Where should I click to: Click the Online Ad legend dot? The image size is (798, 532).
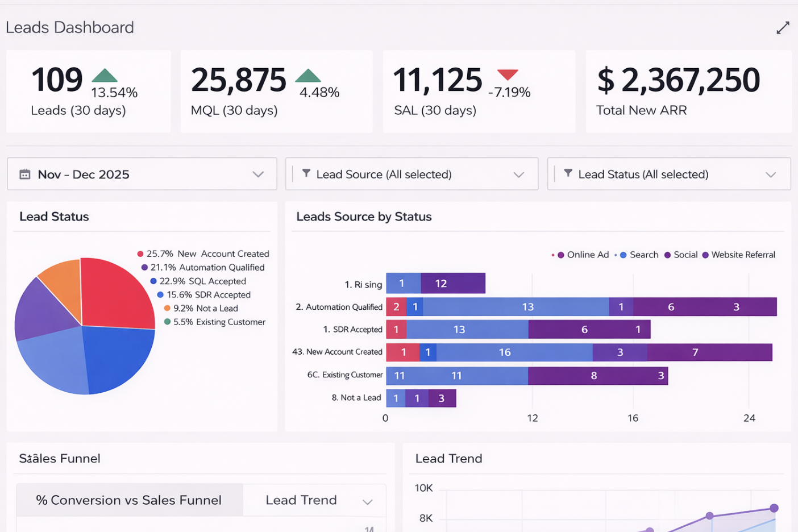(x=560, y=255)
